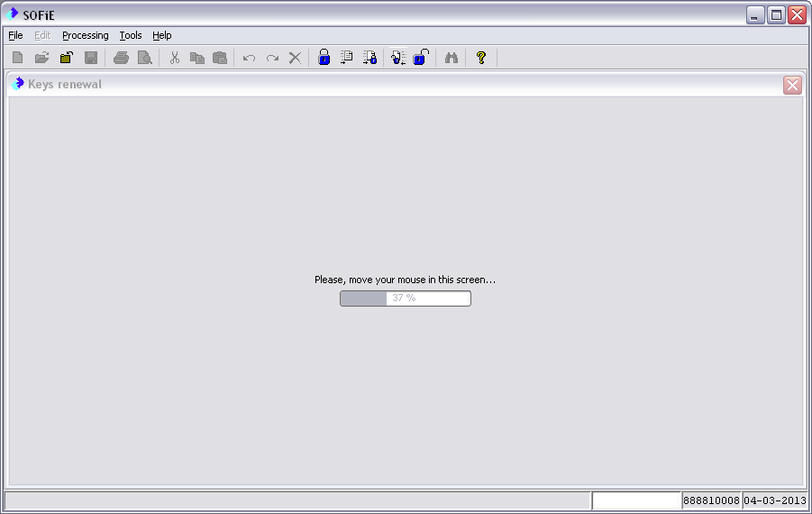Close the Keys renewal panel
The image size is (812, 514).
click(x=792, y=85)
